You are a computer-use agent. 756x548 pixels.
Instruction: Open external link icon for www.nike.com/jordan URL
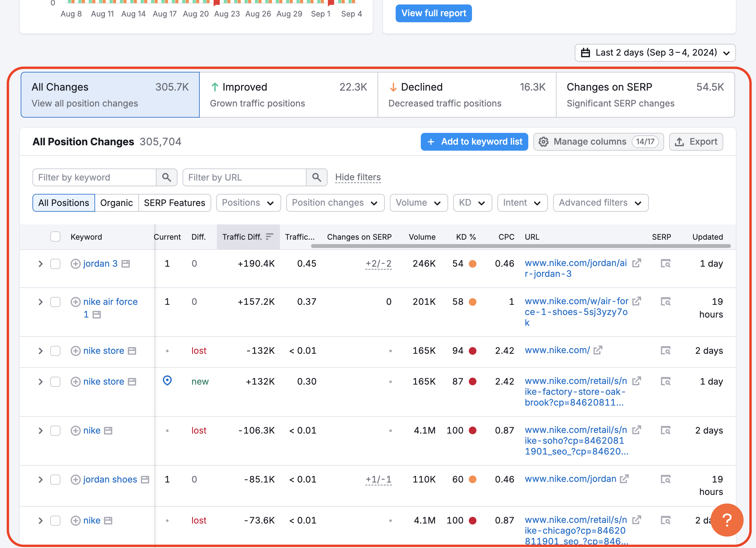tap(624, 479)
